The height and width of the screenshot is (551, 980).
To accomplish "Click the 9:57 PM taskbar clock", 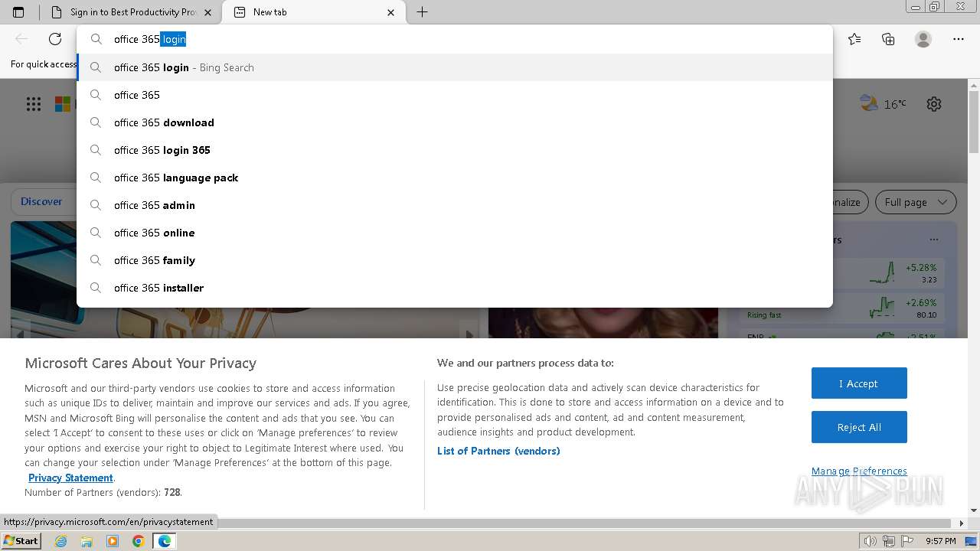I will point(940,541).
